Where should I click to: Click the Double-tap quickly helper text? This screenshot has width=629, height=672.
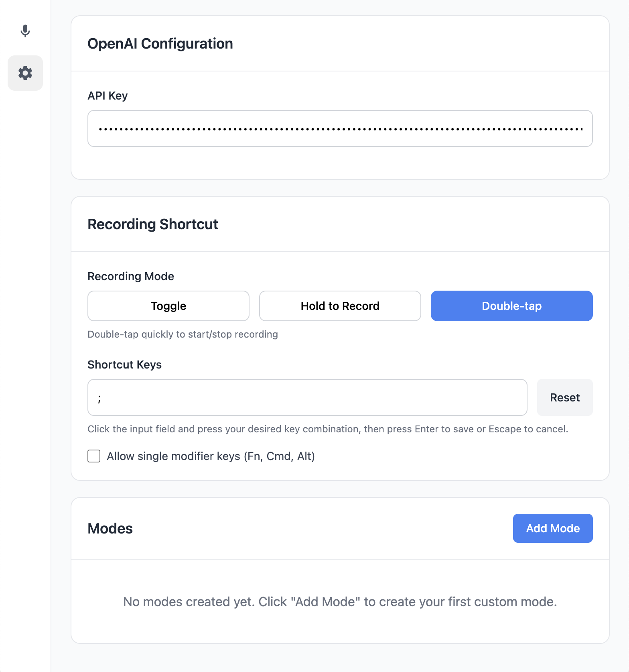point(183,334)
